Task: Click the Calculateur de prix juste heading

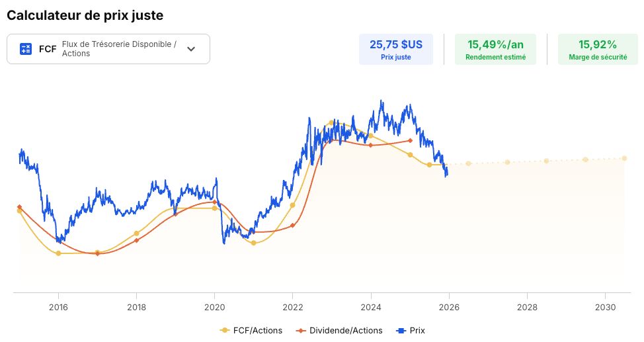Action: pyautogui.click(x=85, y=15)
